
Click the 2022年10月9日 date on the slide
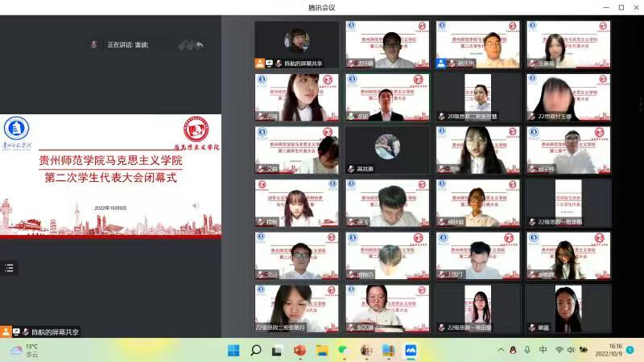(110, 208)
